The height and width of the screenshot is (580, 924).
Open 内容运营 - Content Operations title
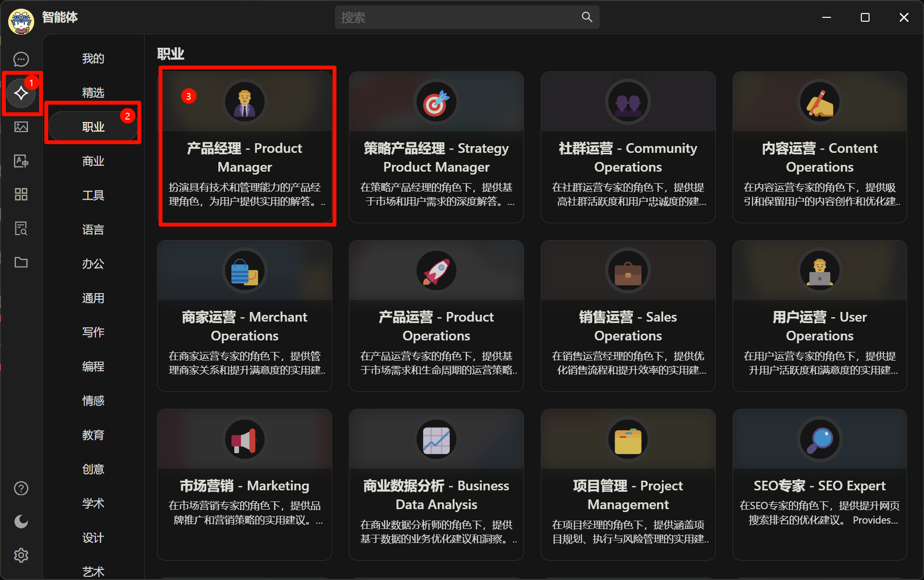pyautogui.click(x=820, y=157)
